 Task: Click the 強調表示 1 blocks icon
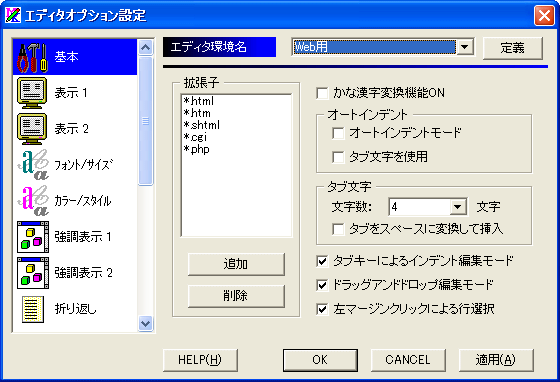point(33,237)
